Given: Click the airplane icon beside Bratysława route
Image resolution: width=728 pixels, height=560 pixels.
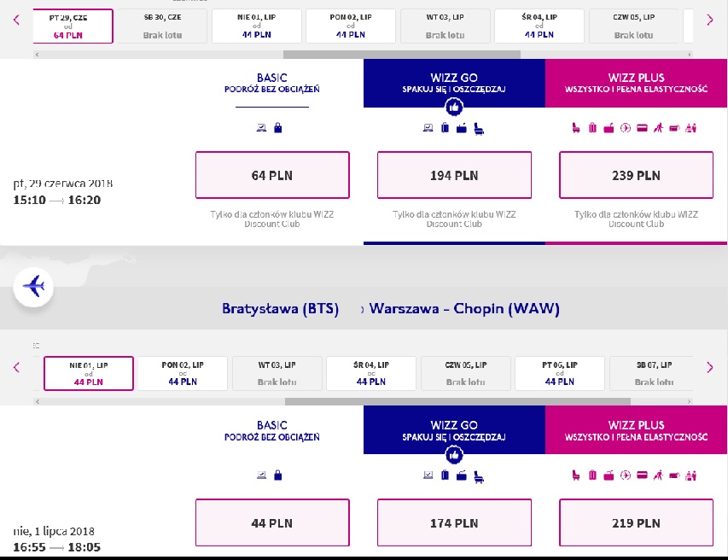Looking at the screenshot, I should point(33,287).
